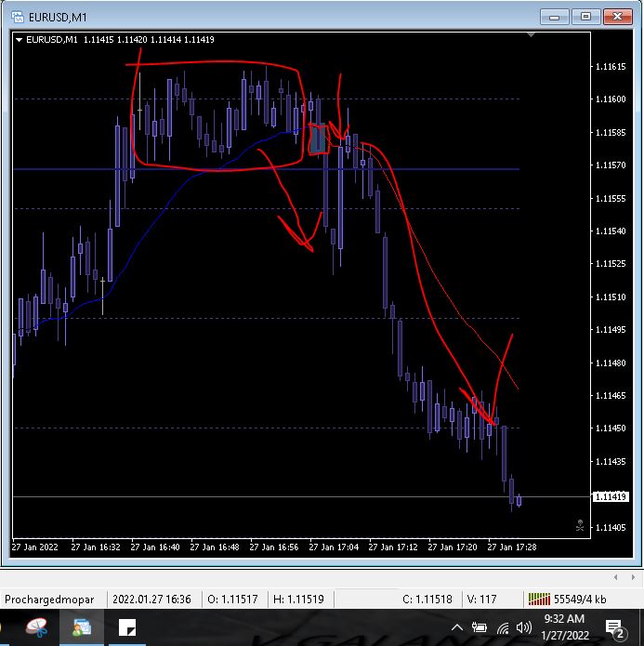Open the notification center icon
The width and height of the screenshot is (644, 646).
click(615, 628)
